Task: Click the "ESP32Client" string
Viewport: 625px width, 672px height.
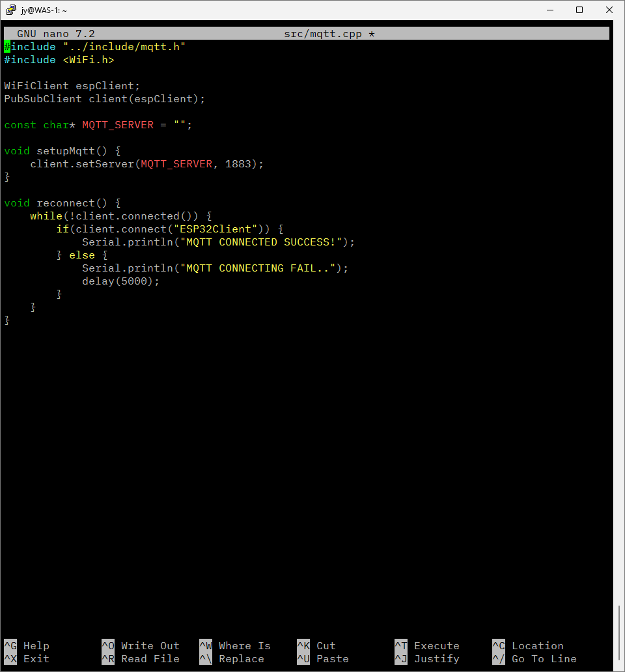Action: pos(215,229)
